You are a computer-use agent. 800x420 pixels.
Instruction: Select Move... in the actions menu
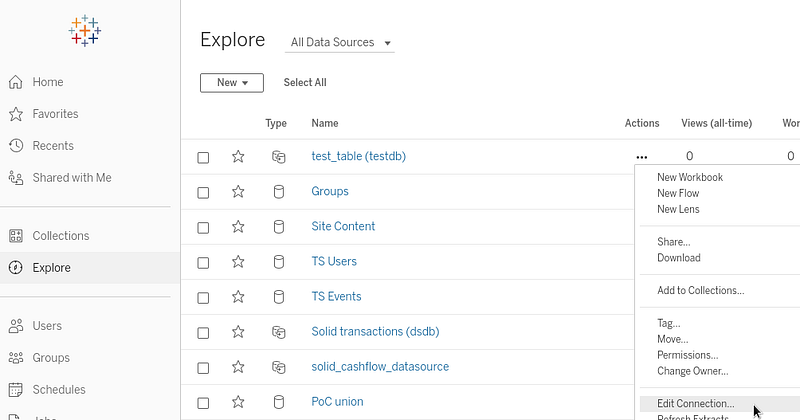(672, 339)
